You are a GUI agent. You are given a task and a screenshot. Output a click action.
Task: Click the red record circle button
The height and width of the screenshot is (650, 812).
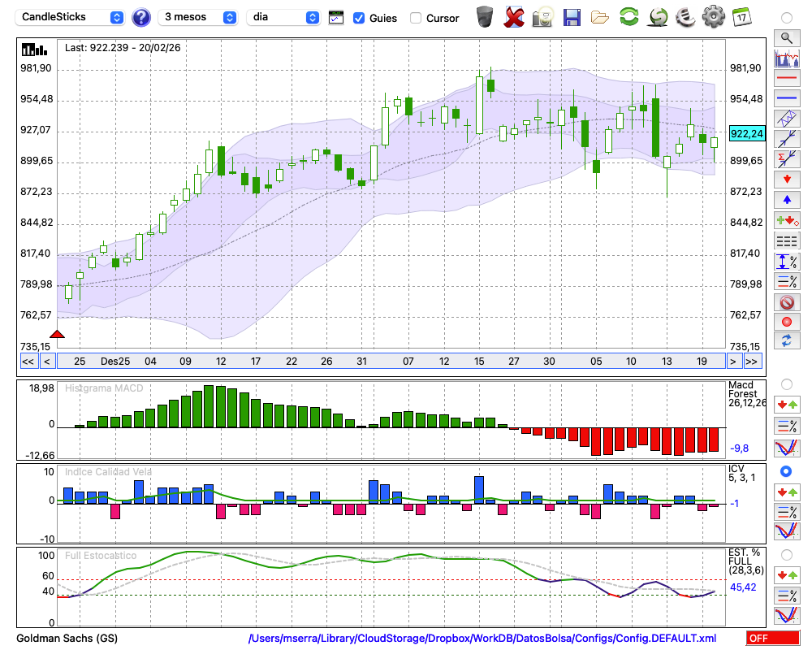787,322
